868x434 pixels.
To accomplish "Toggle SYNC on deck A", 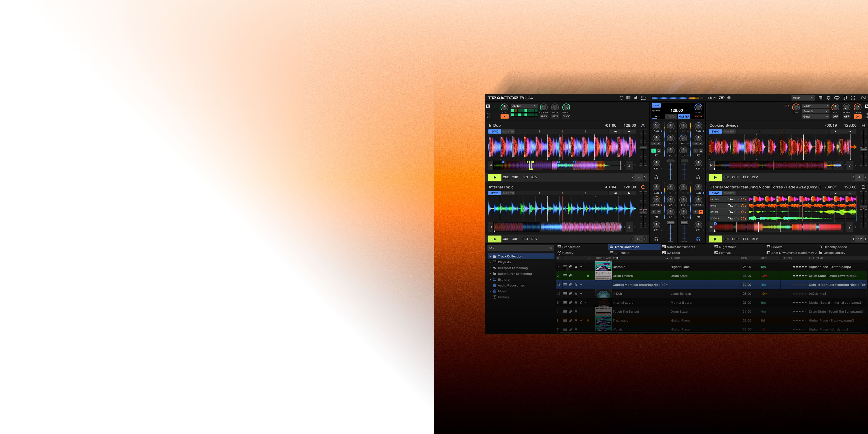I will point(495,132).
